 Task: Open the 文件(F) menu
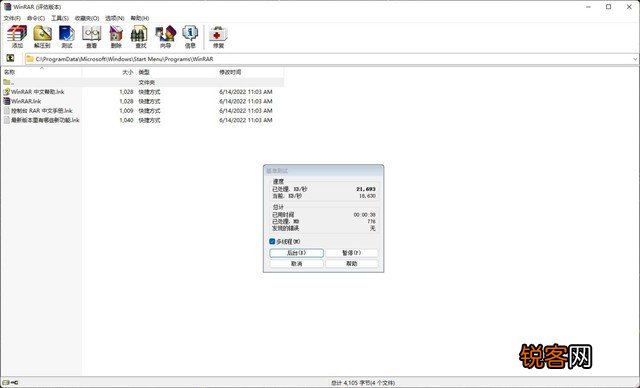[x=12, y=18]
